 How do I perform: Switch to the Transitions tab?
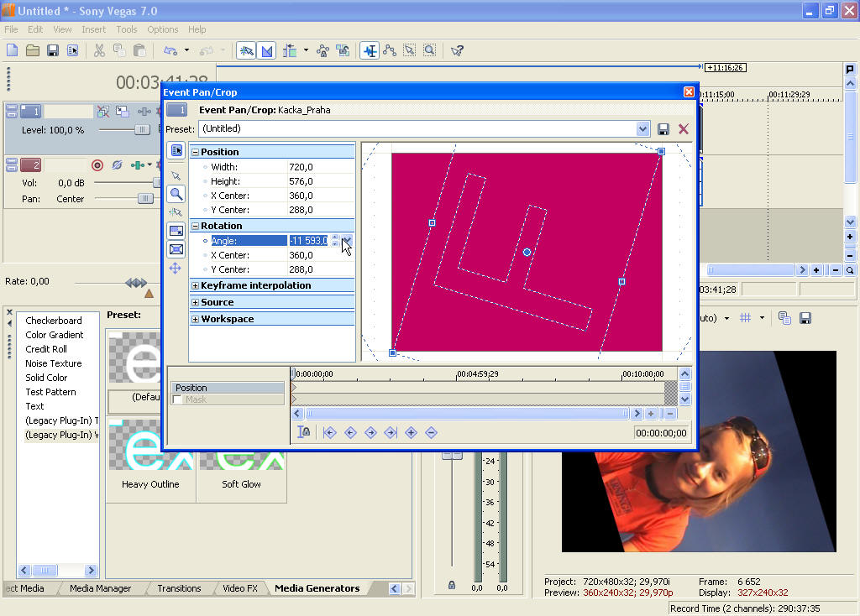tap(179, 588)
